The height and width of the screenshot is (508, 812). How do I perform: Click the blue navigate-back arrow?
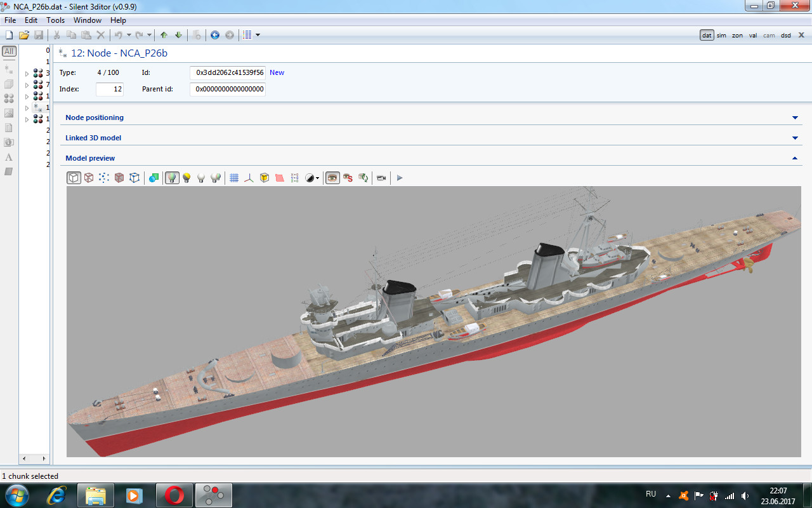(215, 35)
